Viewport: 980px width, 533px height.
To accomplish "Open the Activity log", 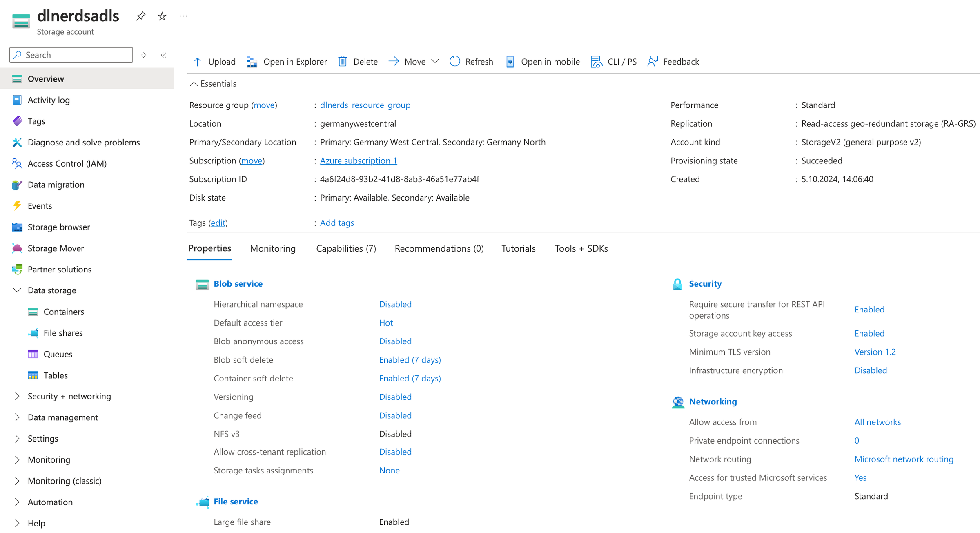I will (x=49, y=100).
